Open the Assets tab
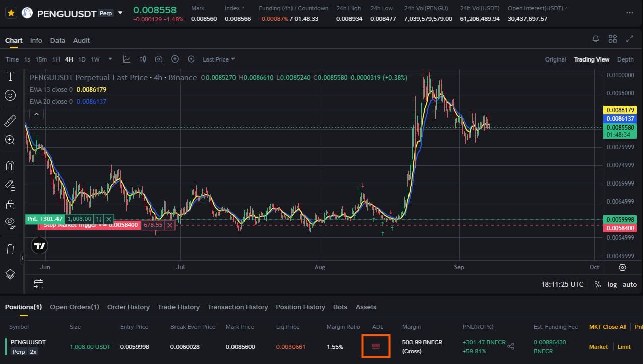Viewport: 643px width, 364px height. 366,307
